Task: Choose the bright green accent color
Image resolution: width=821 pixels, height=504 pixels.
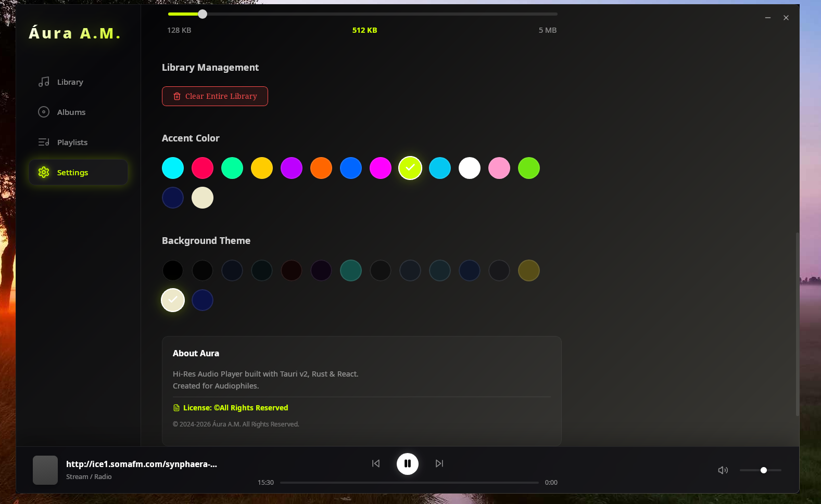Action: click(x=529, y=168)
